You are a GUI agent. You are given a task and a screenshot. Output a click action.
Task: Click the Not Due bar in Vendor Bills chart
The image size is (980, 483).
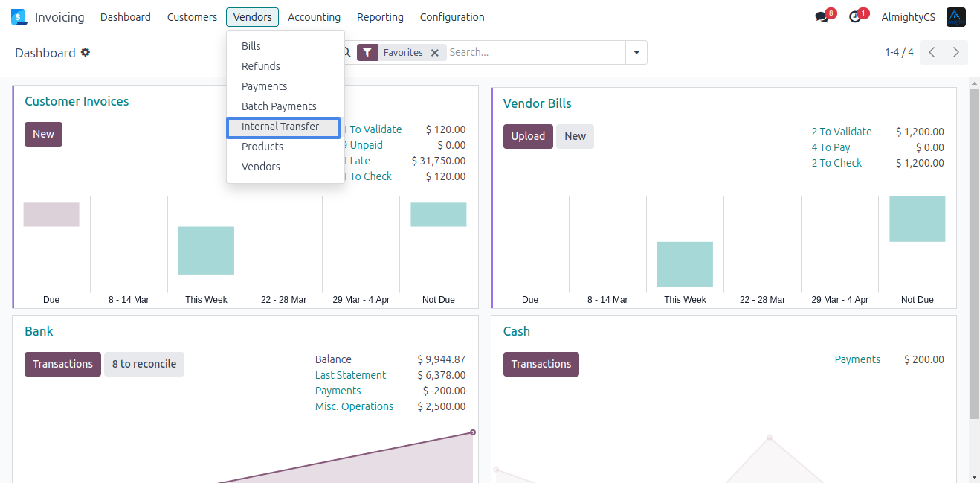[917, 219]
